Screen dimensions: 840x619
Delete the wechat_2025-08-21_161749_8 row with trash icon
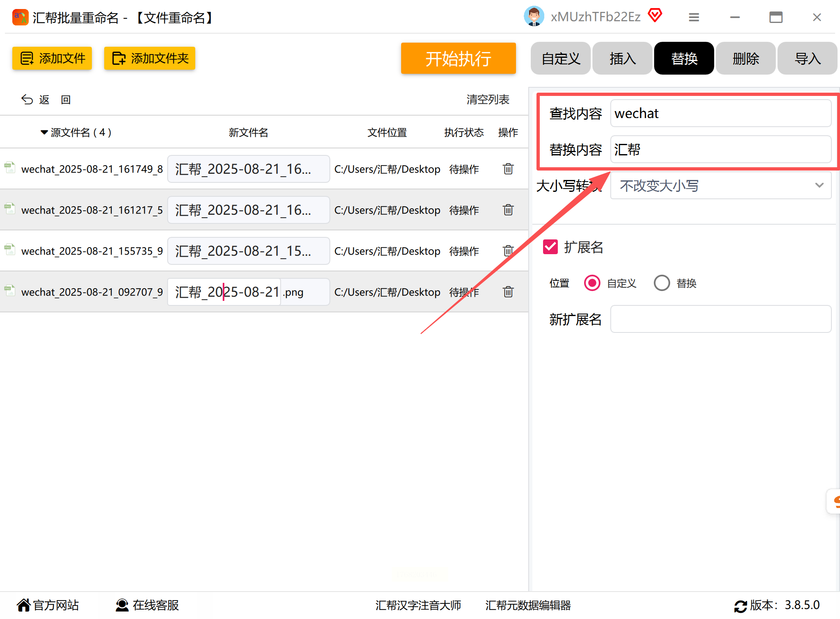coord(508,169)
